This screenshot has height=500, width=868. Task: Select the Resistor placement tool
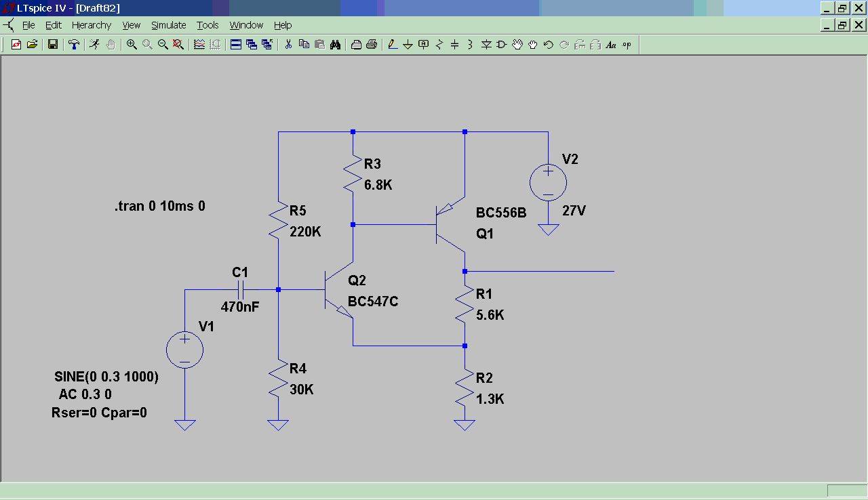(439, 45)
